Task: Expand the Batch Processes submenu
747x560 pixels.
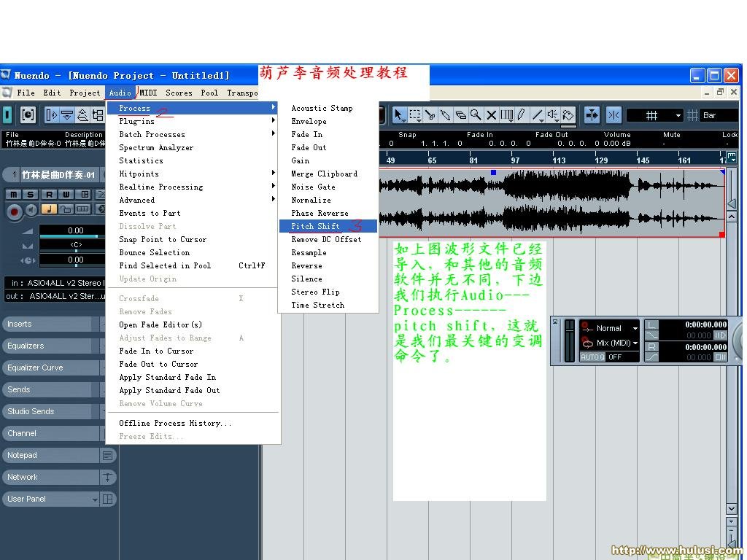Action: (192, 134)
